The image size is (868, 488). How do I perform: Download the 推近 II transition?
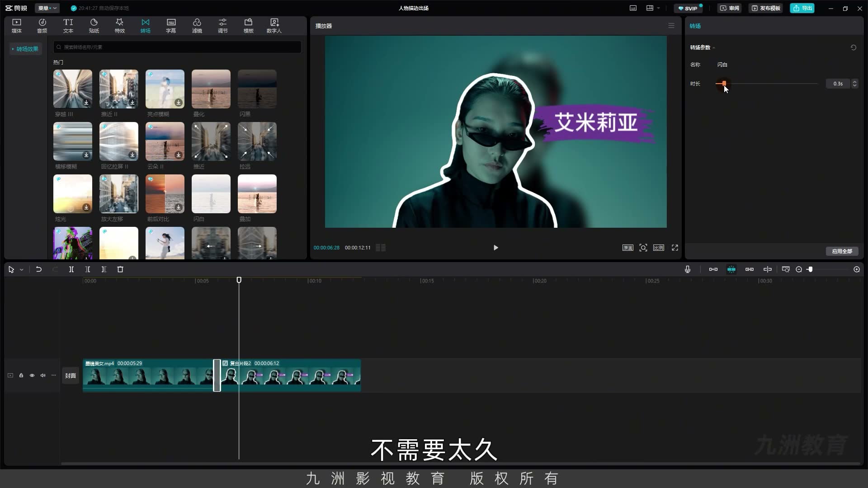point(132,103)
